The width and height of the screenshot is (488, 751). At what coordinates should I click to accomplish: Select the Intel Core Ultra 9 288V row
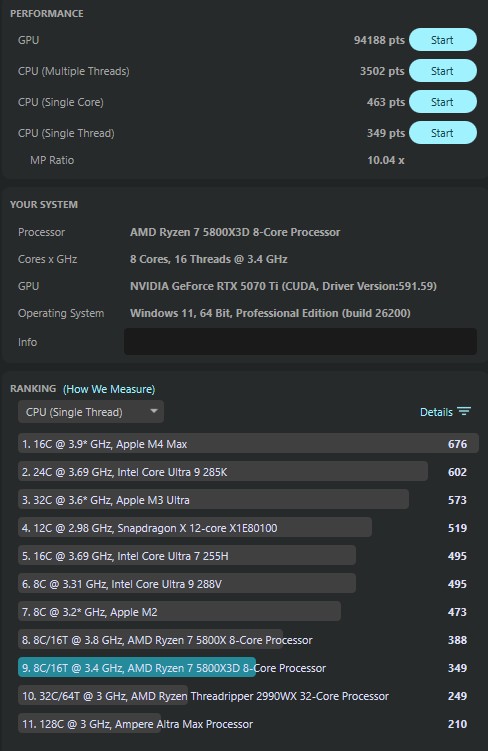pos(248,584)
